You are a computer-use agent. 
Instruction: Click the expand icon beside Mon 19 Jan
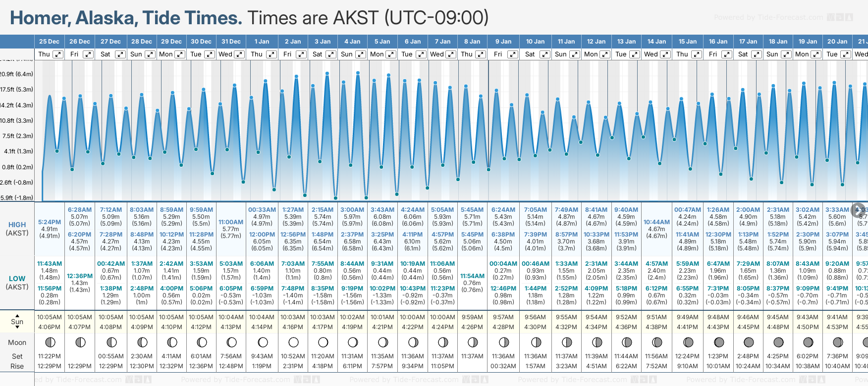pyautogui.click(x=815, y=54)
